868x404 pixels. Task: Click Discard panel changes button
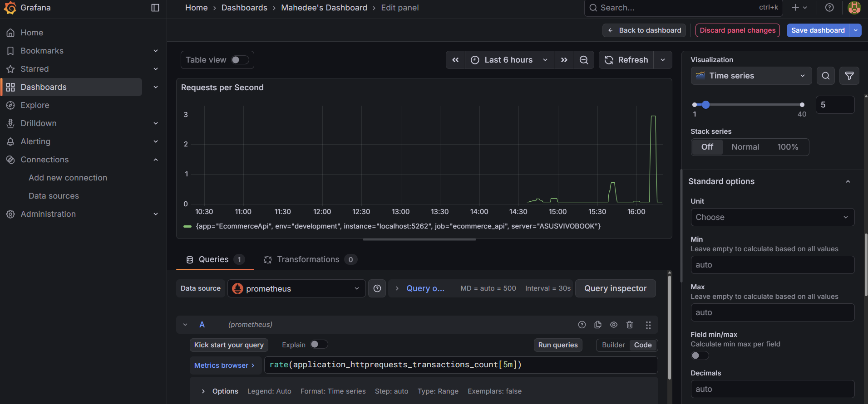point(737,30)
